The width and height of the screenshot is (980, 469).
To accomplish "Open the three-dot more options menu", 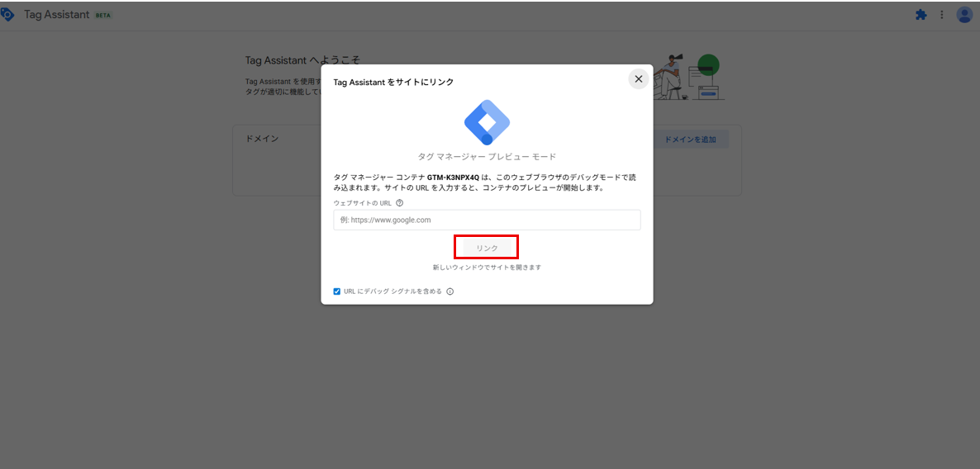I will (942, 15).
